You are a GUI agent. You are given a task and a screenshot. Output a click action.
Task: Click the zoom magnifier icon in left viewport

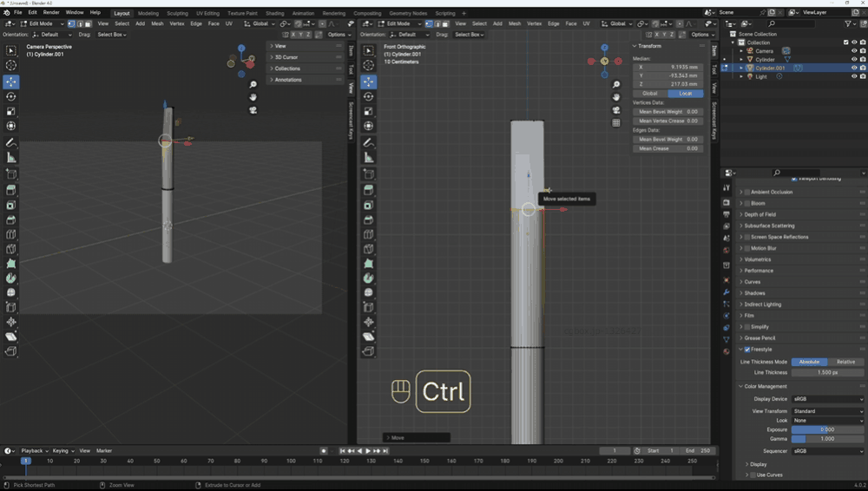(253, 85)
